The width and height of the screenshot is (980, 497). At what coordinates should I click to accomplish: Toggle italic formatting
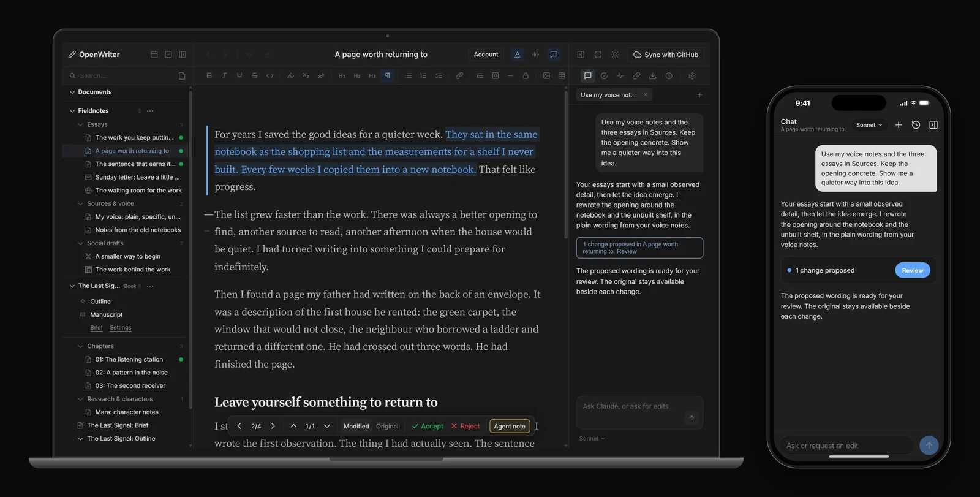[x=224, y=76]
